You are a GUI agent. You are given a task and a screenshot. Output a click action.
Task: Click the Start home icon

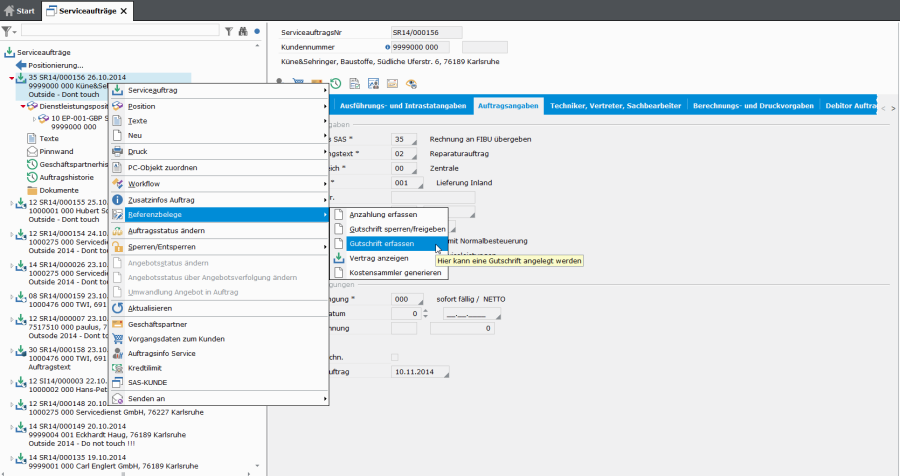point(10,10)
